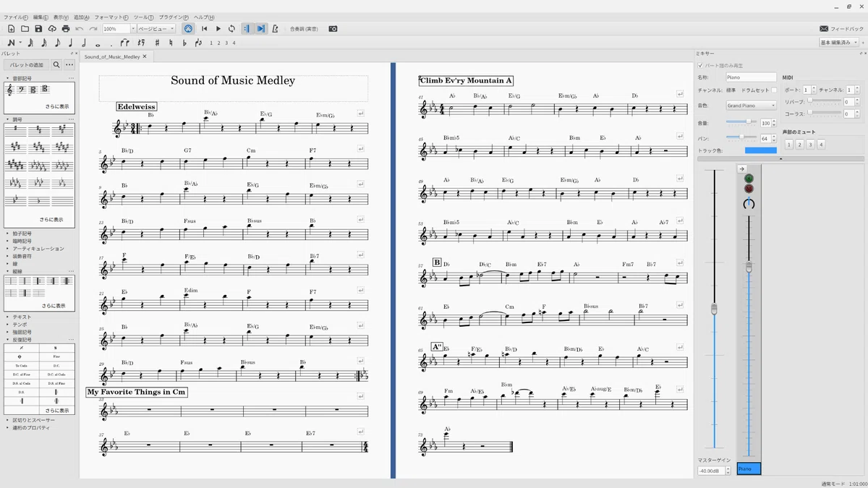Select eighth note duration
This screenshot has height=488, width=868.
[x=58, y=43]
